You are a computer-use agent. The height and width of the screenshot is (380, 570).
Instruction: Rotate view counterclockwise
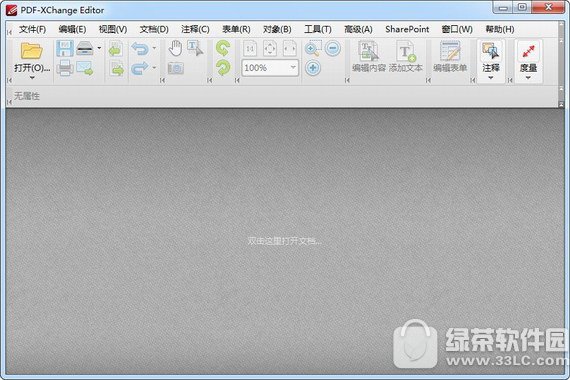(x=223, y=48)
